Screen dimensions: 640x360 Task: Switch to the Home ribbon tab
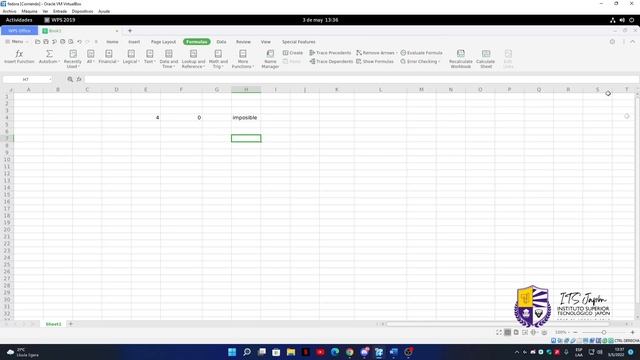pyautogui.click(x=112, y=42)
